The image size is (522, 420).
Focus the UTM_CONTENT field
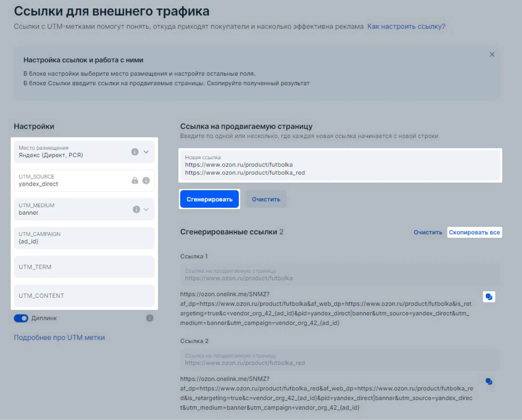click(x=84, y=295)
